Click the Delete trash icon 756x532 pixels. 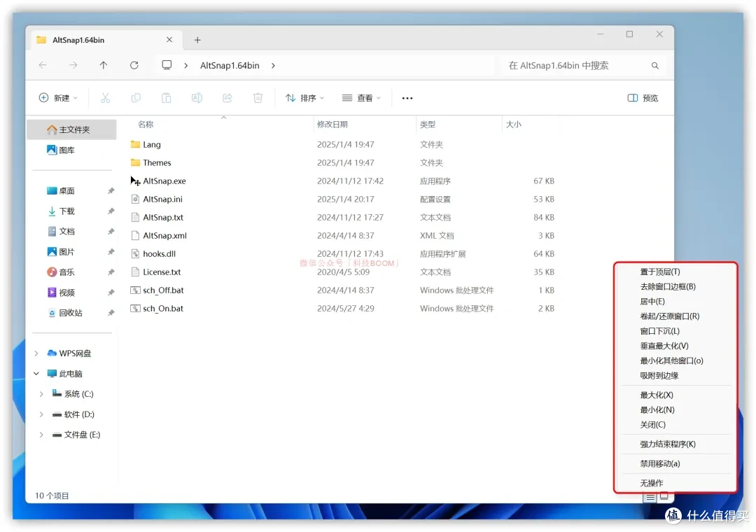point(258,98)
